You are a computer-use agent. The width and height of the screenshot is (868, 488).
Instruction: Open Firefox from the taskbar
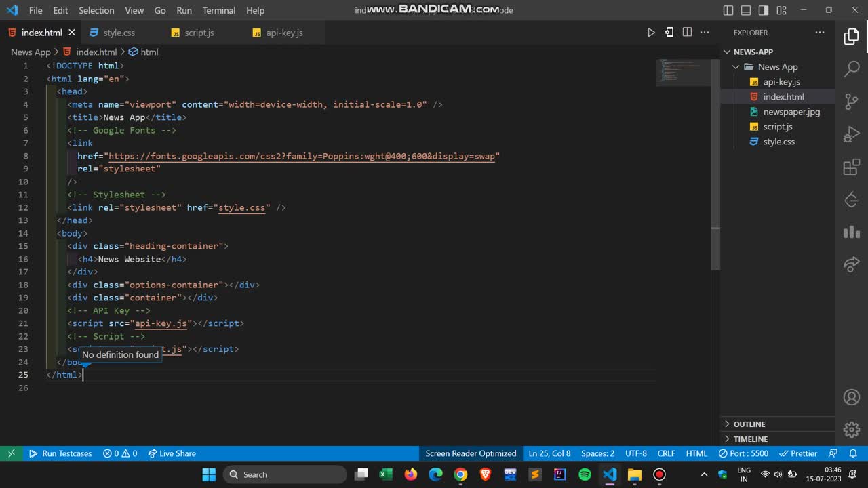point(410,474)
